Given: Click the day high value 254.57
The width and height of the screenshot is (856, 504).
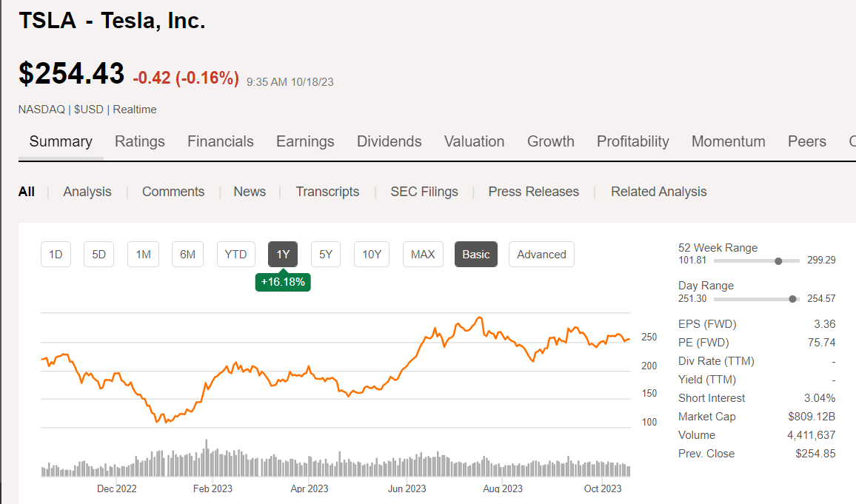Looking at the screenshot, I should [x=822, y=298].
